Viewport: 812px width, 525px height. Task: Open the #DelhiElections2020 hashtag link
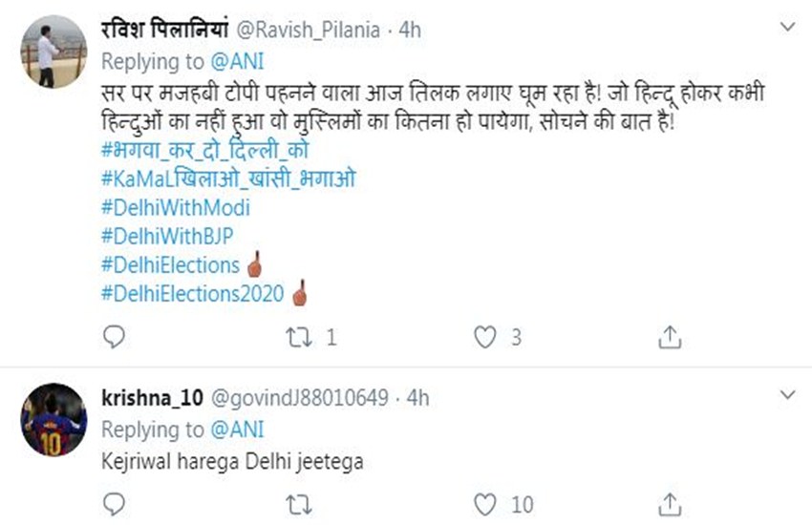coord(192,294)
